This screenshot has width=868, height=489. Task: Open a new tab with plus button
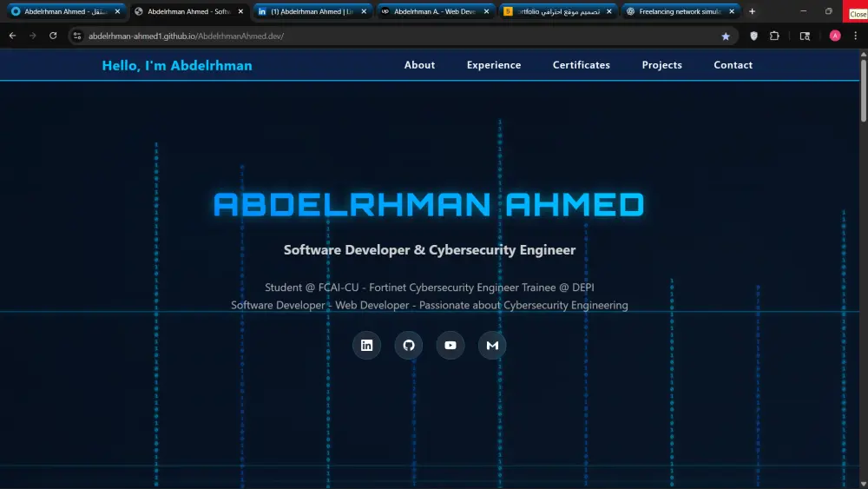tap(752, 11)
